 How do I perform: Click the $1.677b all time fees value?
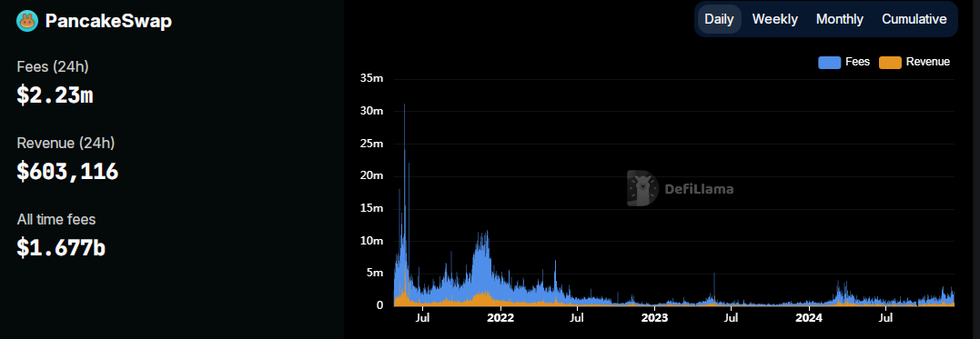point(61,248)
